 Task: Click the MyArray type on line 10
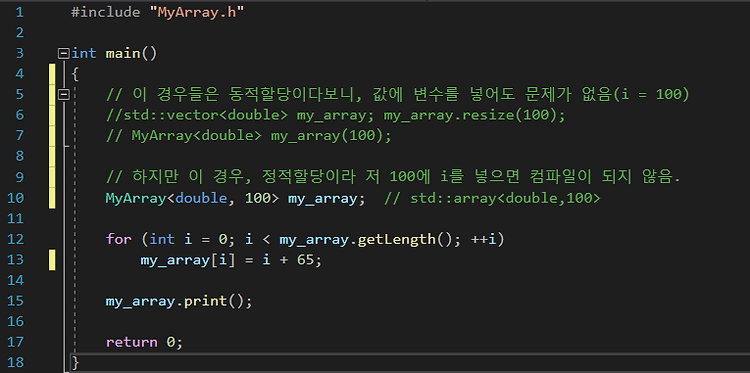pyautogui.click(x=135, y=198)
